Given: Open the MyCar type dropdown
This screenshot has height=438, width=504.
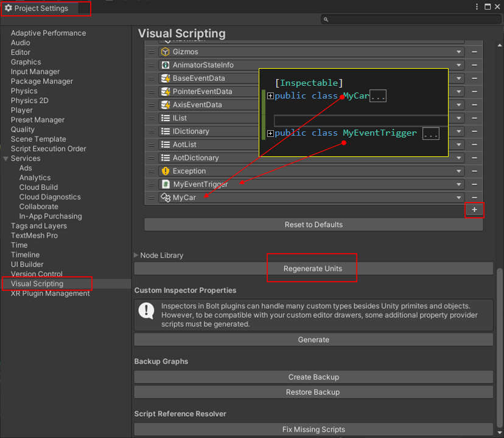Looking at the screenshot, I should (459, 197).
